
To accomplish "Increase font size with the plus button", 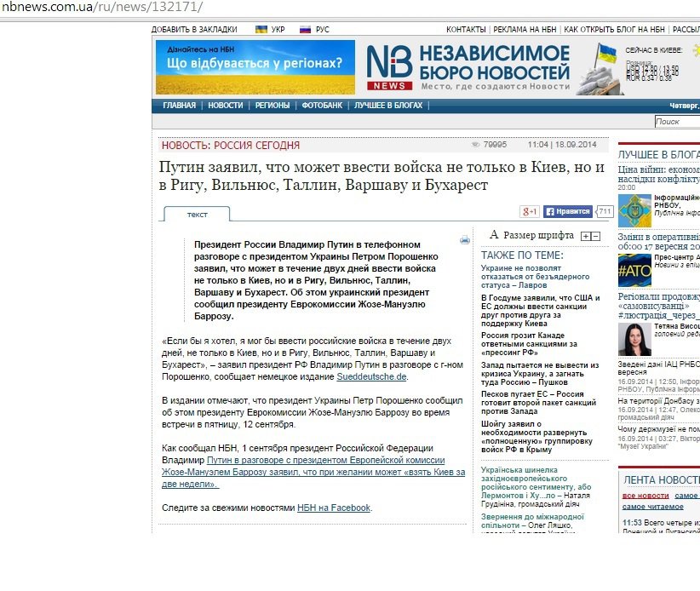I will (x=585, y=236).
